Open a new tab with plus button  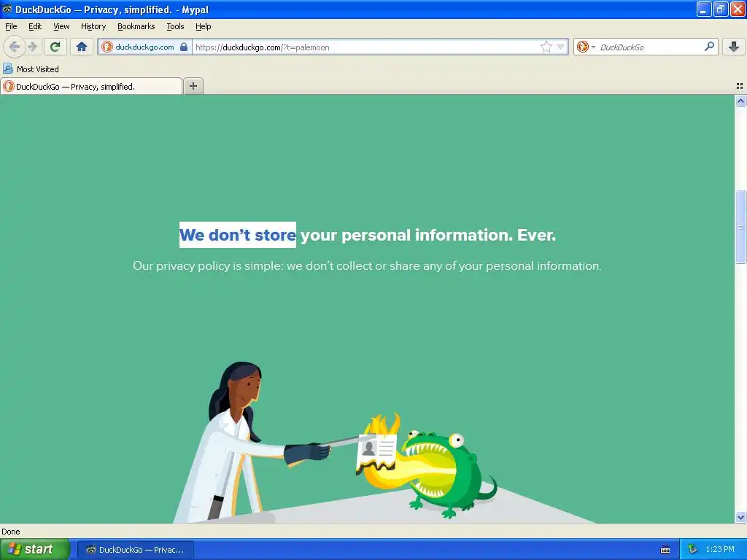[193, 86]
